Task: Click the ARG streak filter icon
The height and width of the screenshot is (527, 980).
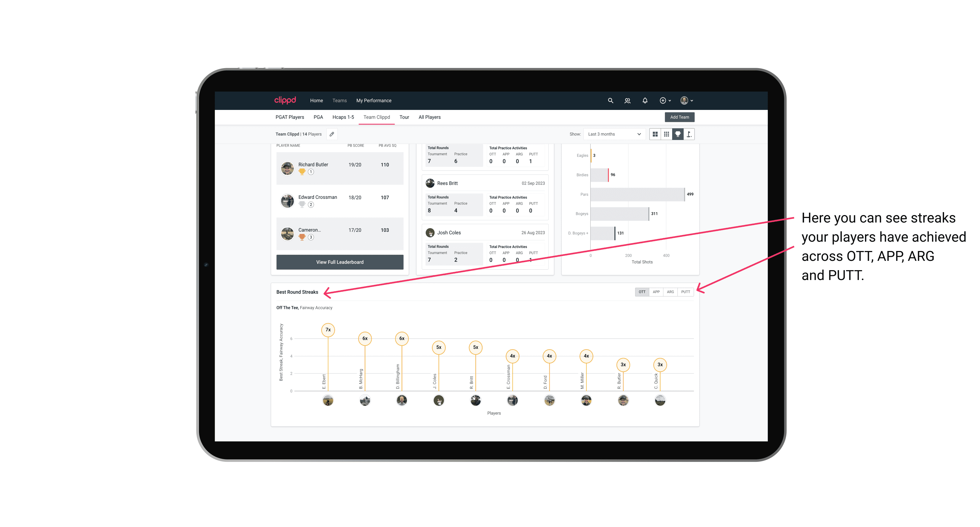Action: coord(671,292)
